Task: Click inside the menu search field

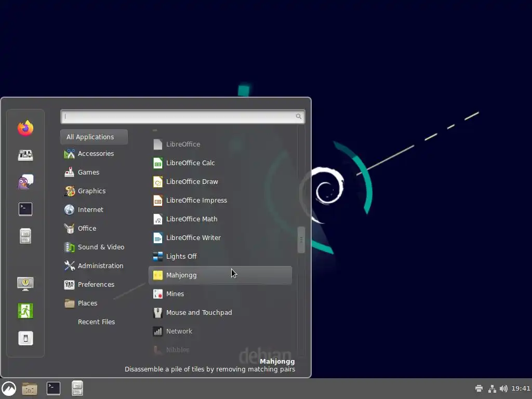Action: pyautogui.click(x=182, y=116)
